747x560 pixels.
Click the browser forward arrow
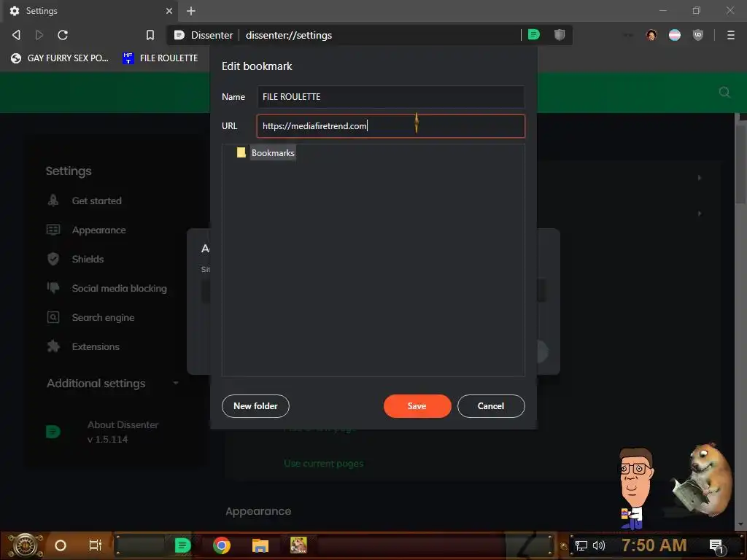39,35
